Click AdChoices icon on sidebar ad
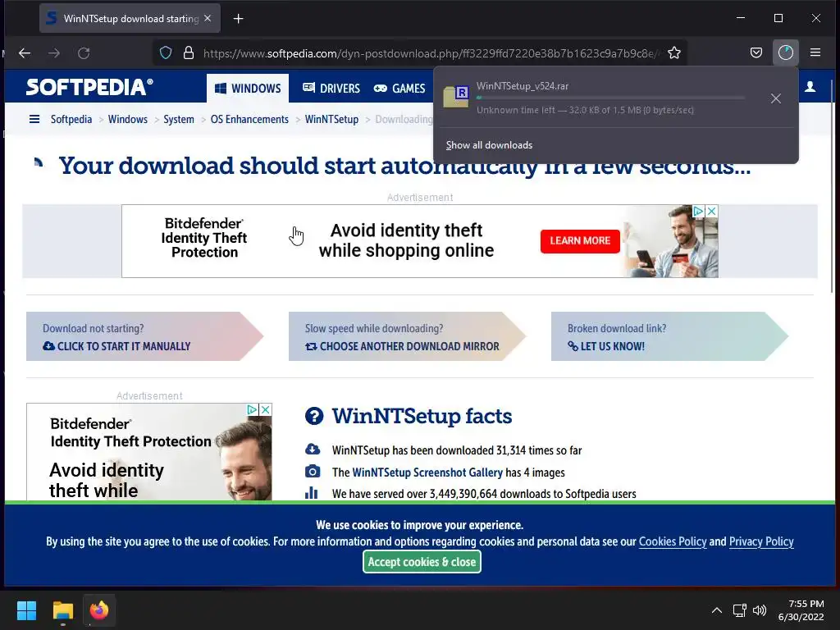 [x=253, y=410]
